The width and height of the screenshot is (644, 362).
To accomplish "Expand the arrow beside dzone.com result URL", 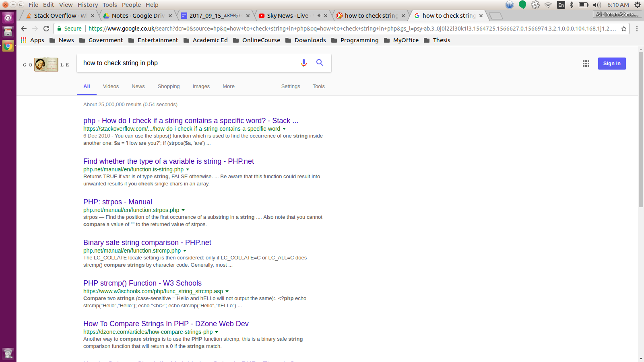I will [x=217, y=332].
